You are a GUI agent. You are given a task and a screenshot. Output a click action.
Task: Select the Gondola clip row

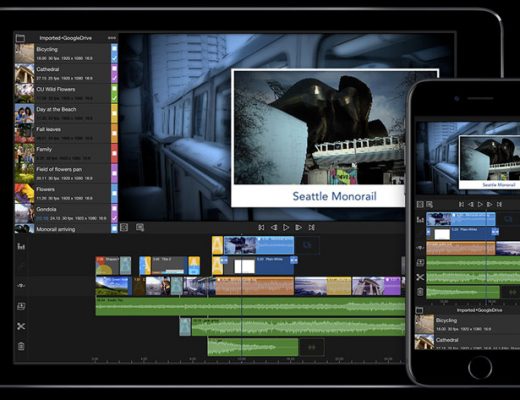coord(66,213)
